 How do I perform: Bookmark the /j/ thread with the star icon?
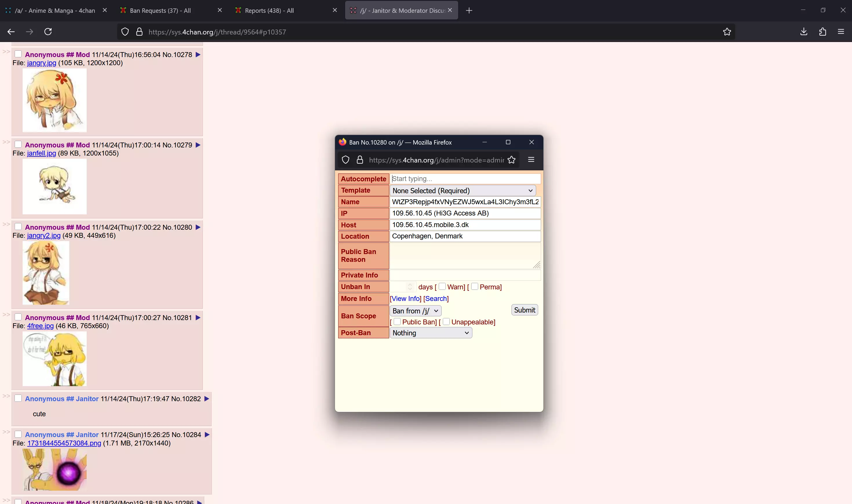point(727,32)
